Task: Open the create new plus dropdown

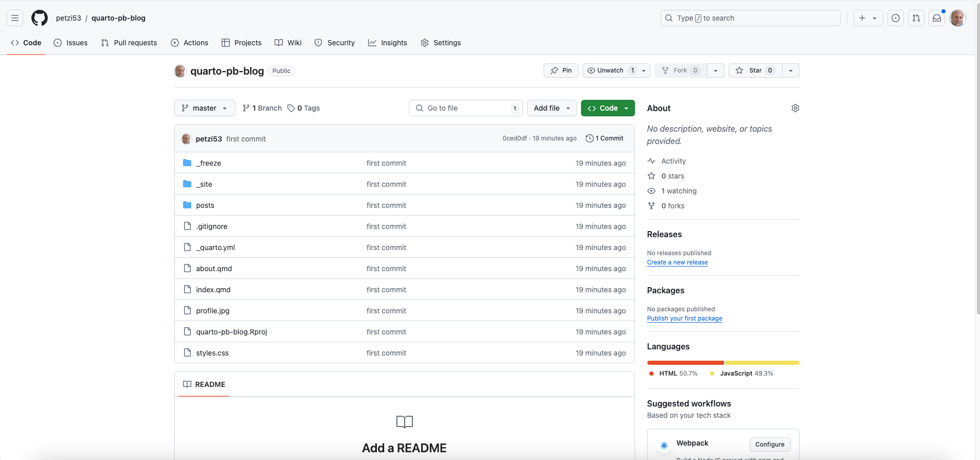Action: click(x=868, y=18)
